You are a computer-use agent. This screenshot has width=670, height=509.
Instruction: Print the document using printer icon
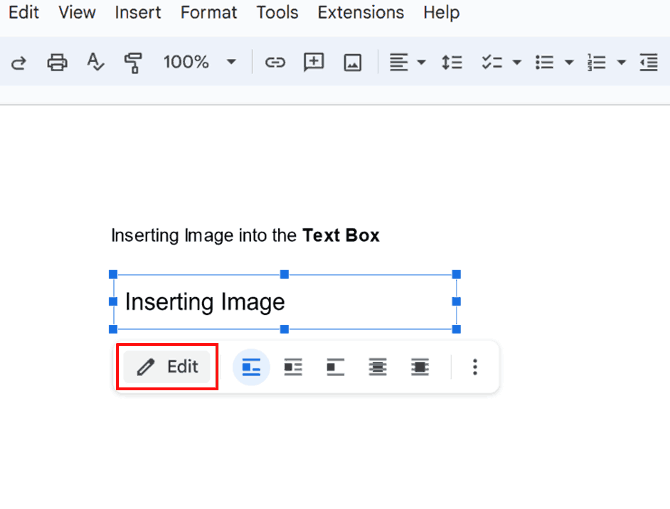click(x=57, y=62)
